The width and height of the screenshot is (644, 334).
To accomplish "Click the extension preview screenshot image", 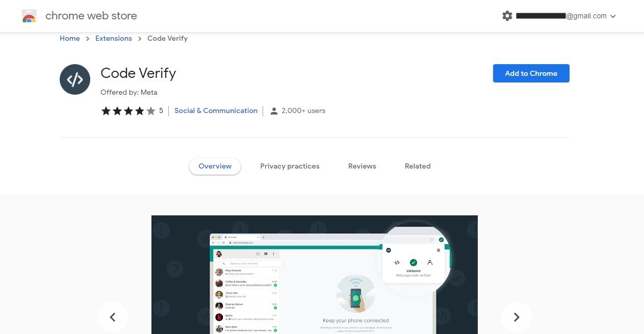I will 315,274.
